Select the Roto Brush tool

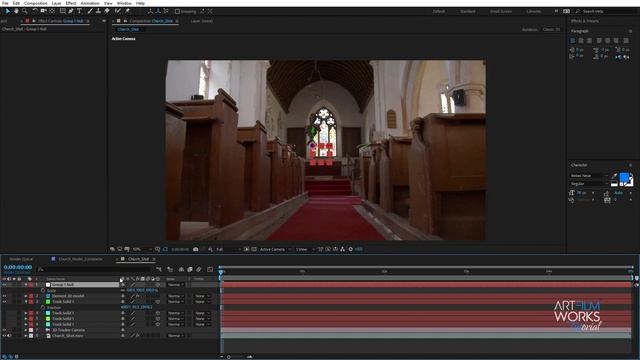pyautogui.click(x=118, y=11)
